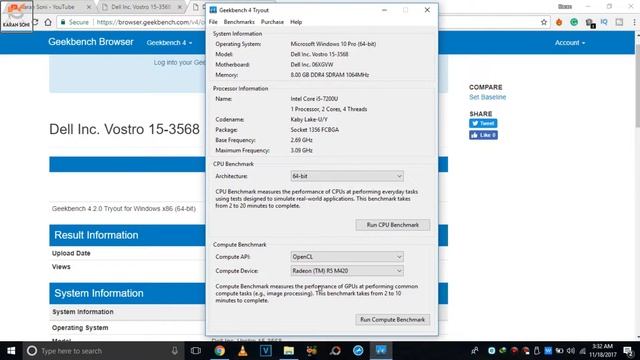Click the bookmark star icon
The width and height of the screenshot is (640, 360).
point(544,22)
